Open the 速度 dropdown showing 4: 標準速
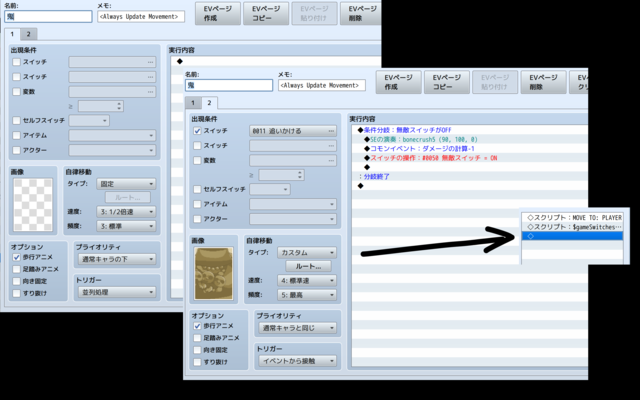Image resolution: width=640 pixels, height=400 pixels. click(307, 280)
